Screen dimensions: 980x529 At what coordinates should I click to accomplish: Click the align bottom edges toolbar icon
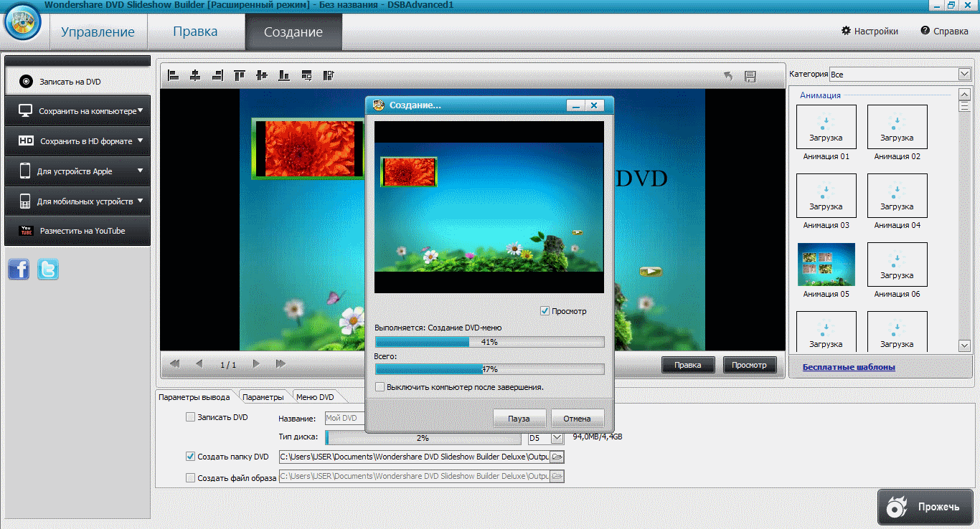(x=284, y=75)
